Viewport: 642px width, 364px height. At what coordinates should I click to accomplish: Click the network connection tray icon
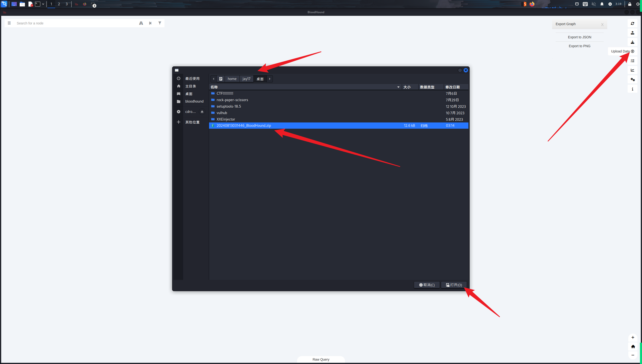coord(577,4)
